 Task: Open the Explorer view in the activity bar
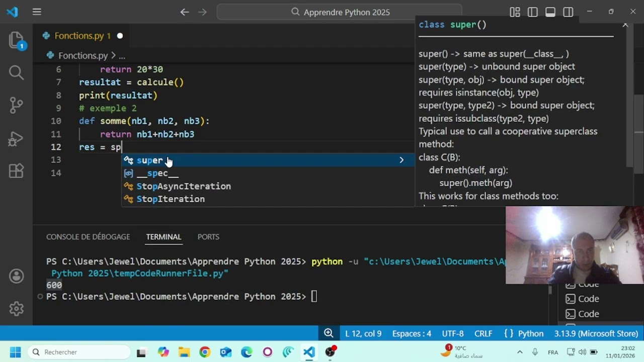[16, 40]
